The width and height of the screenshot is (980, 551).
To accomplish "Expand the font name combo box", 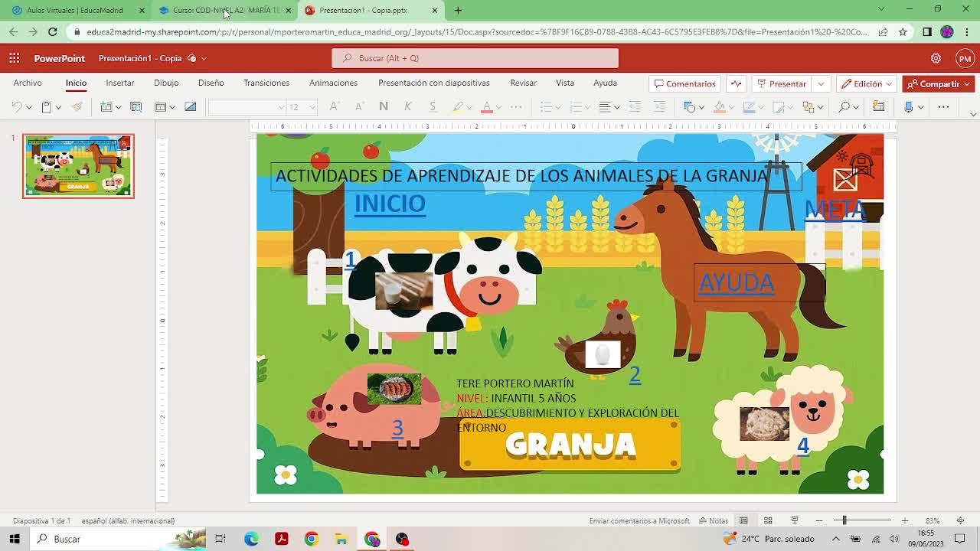I will click(281, 107).
